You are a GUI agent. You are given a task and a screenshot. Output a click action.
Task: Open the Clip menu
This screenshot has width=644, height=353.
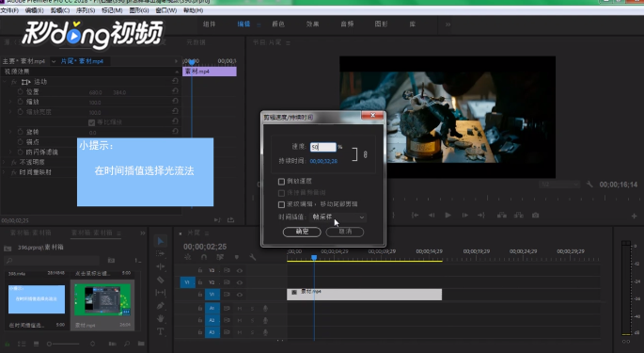(60, 10)
